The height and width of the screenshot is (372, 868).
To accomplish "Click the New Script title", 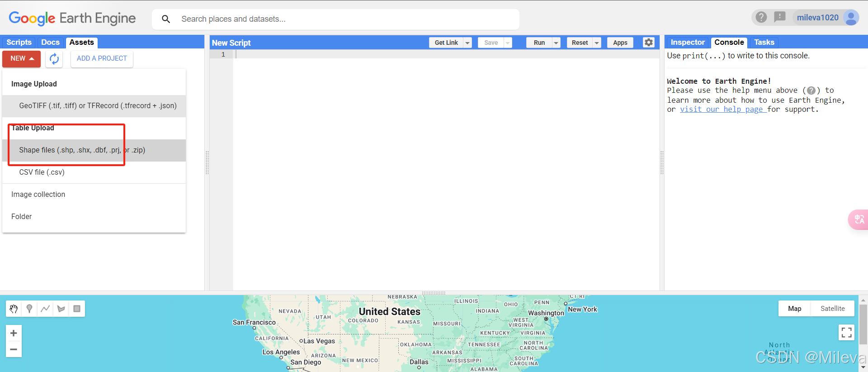I will pos(231,43).
